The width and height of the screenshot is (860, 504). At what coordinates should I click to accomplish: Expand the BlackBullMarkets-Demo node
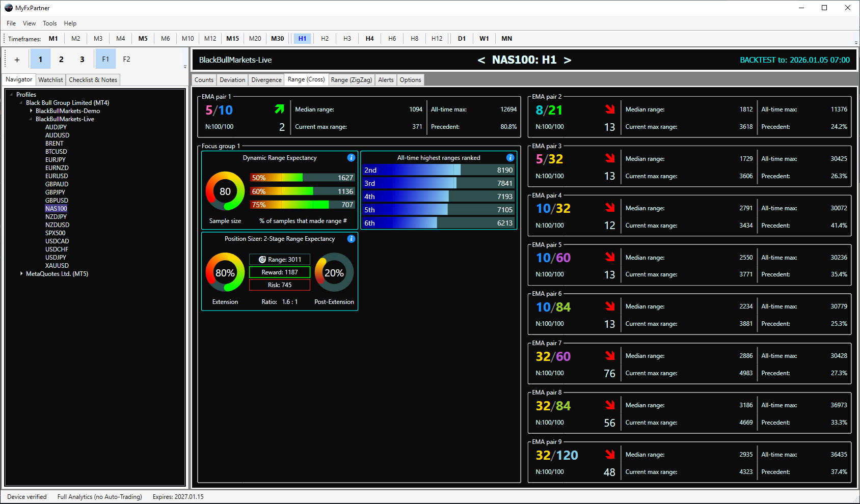tap(30, 110)
